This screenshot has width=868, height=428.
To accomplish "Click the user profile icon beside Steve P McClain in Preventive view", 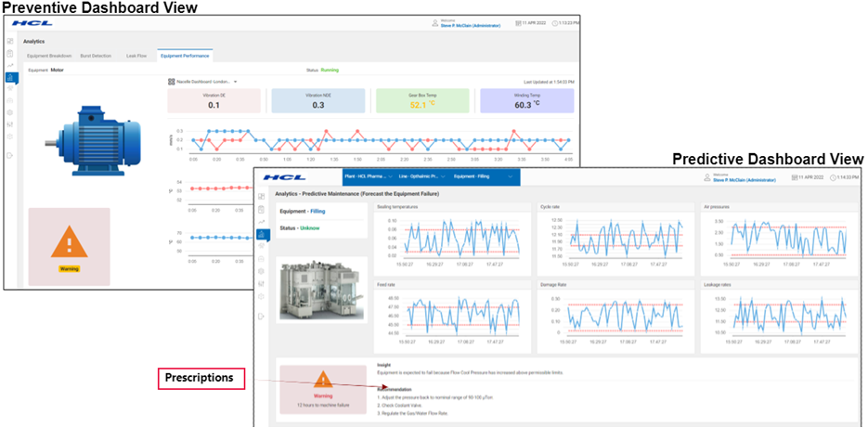I will (x=434, y=23).
